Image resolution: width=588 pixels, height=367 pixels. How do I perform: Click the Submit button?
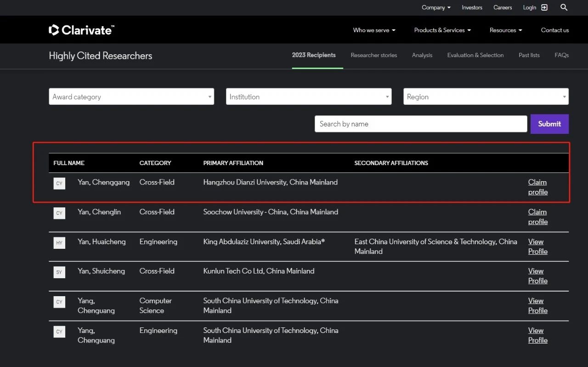[x=549, y=124]
